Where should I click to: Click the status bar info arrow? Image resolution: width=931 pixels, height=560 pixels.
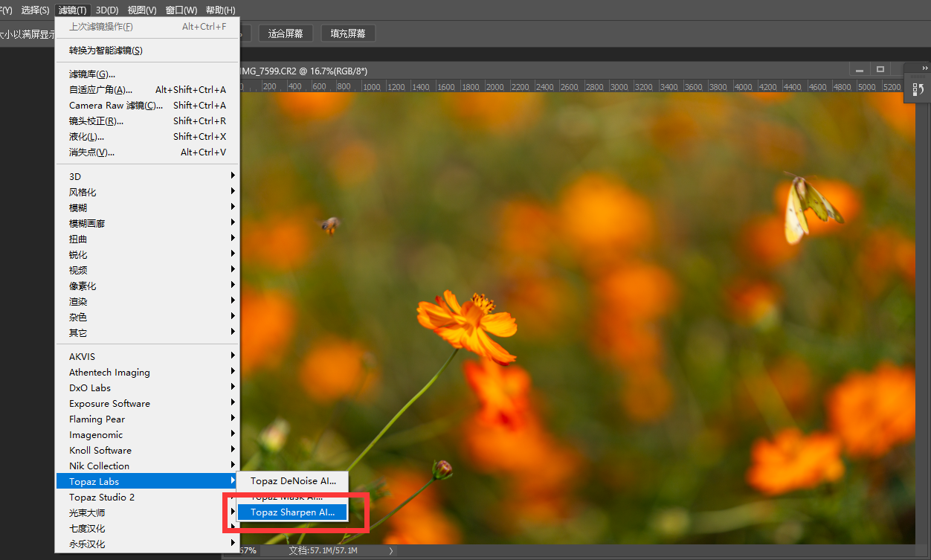392,551
